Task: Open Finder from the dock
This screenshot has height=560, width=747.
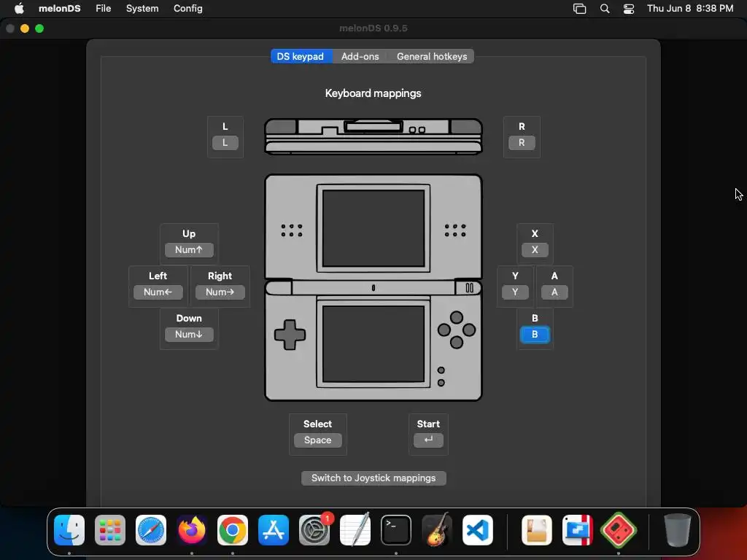Action: coord(69,530)
